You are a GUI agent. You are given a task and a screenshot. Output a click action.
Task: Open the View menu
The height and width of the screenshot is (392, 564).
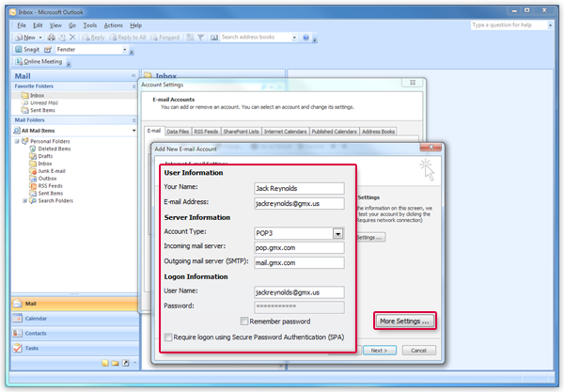55,25
